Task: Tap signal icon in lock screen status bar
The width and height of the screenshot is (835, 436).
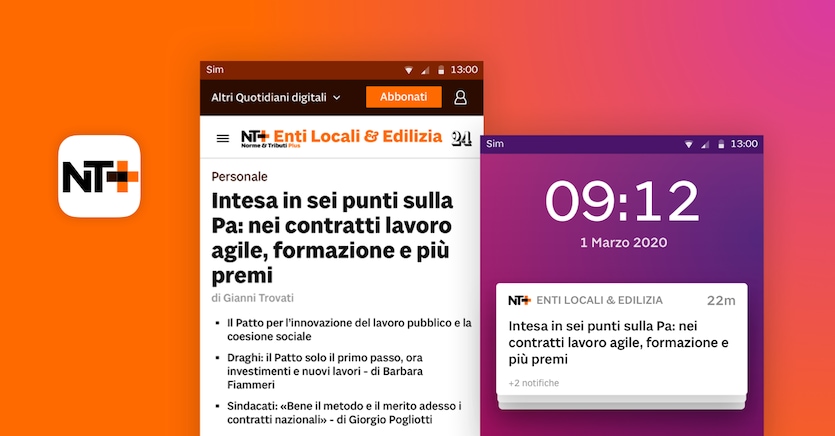Action: (705, 144)
